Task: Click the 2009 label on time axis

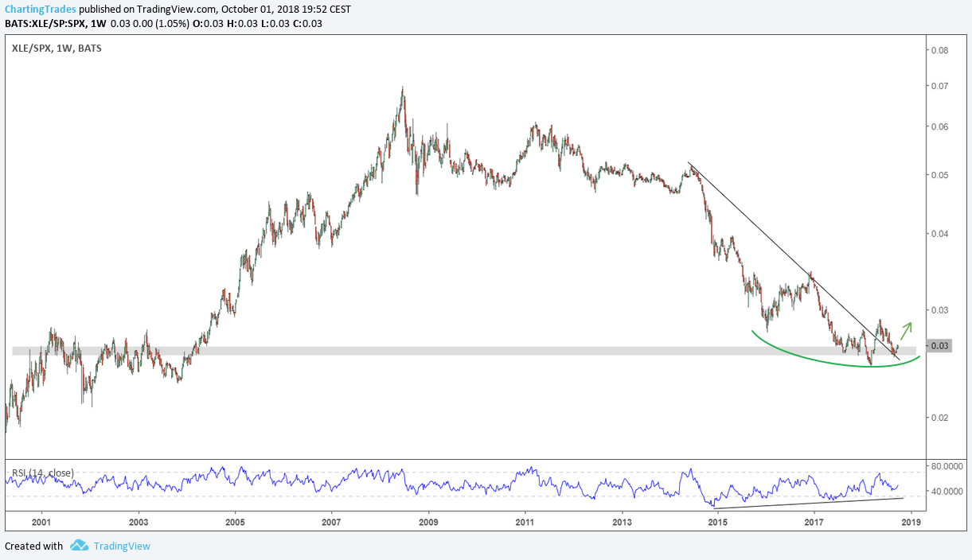Action: [428, 523]
